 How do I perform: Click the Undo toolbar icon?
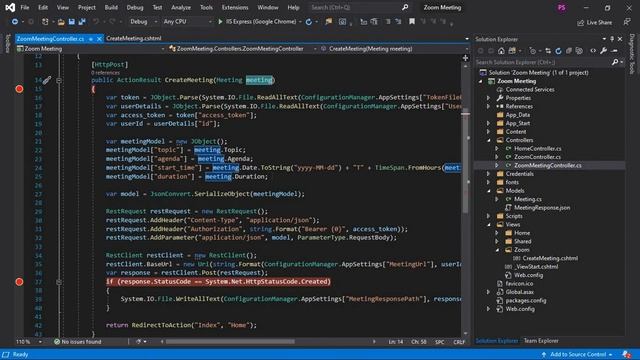(96, 22)
